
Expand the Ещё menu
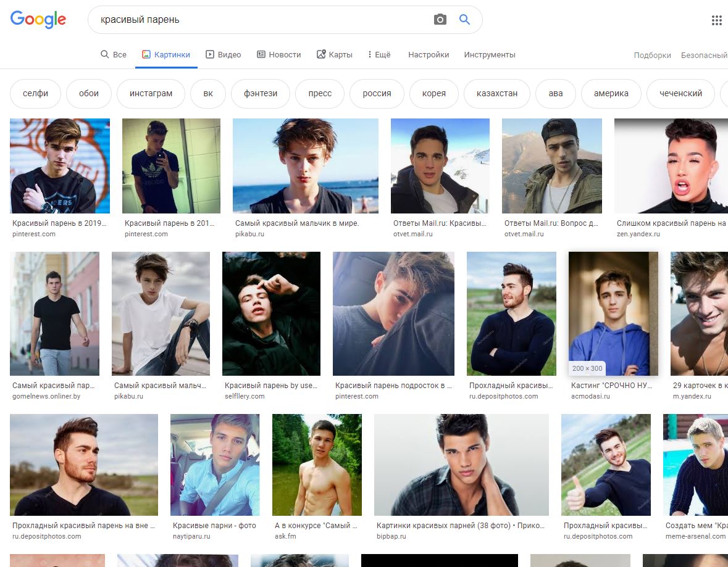[379, 55]
